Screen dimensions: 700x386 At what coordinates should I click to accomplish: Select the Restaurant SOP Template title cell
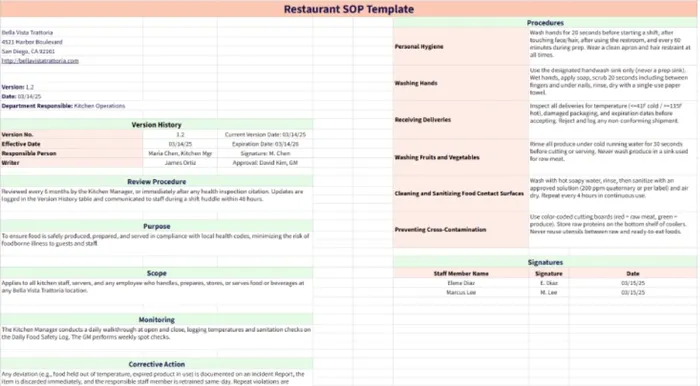[x=349, y=9]
